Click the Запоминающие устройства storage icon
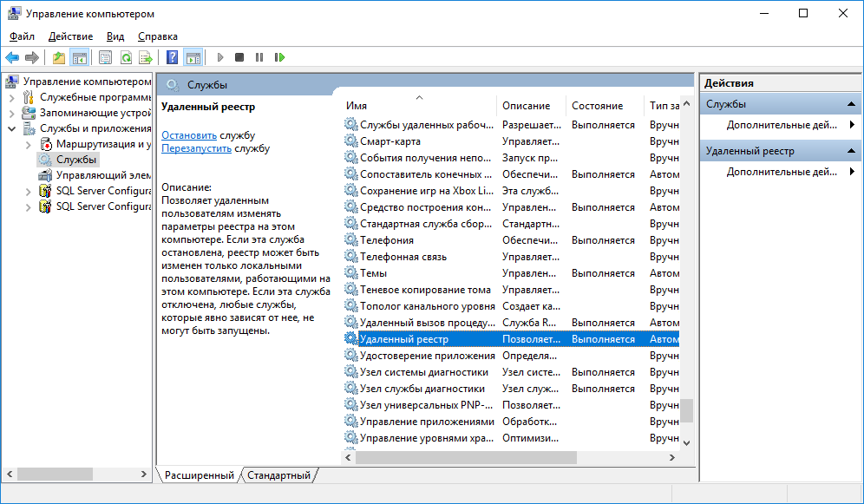The height and width of the screenshot is (504, 864). coord(28,113)
